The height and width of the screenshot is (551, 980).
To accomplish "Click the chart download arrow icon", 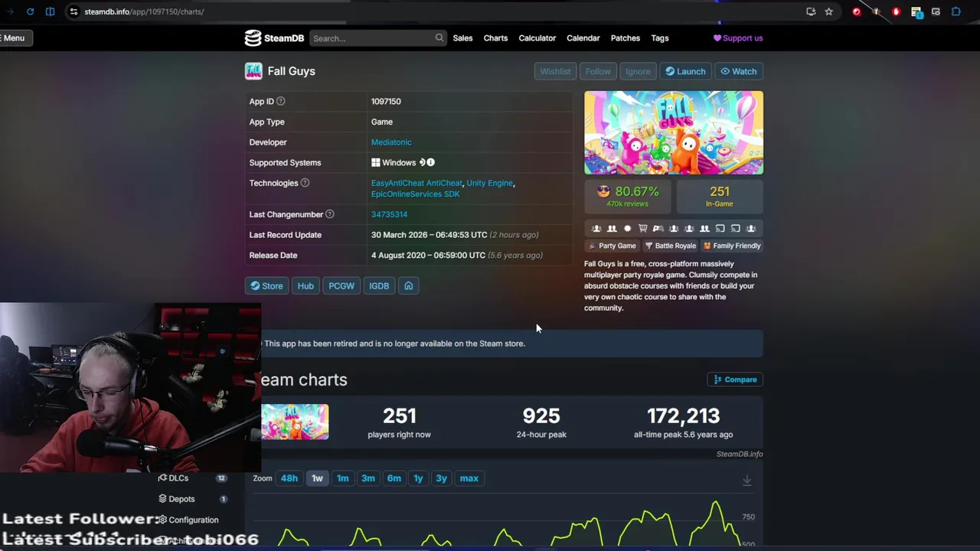I will (746, 480).
